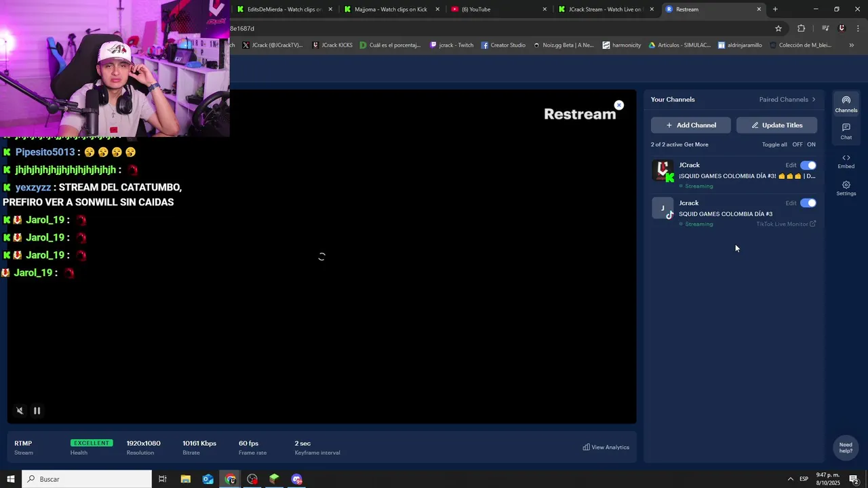Screen dimensions: 868x488
Task: Open harmonicity bookmark
Action: [622, 45]
